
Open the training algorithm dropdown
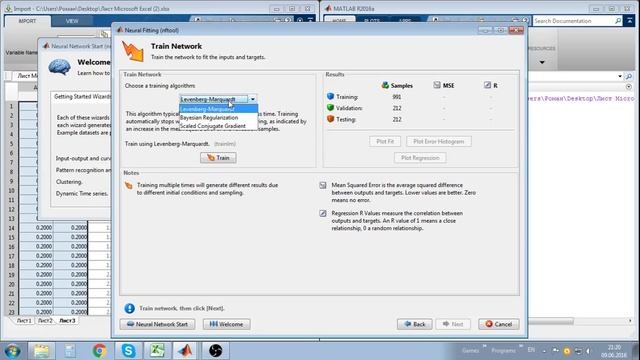(253, 99)
